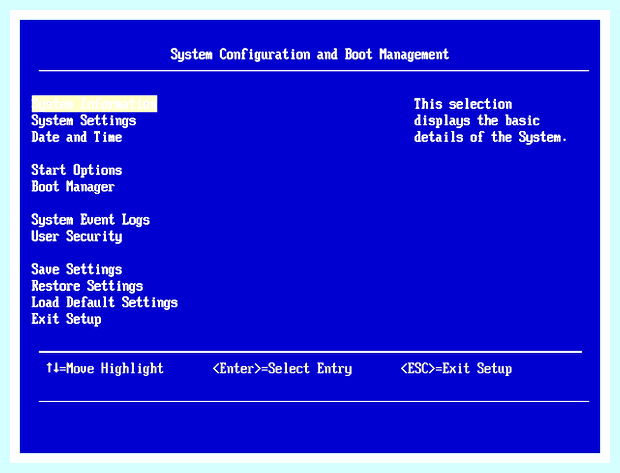Screen dimensions: 620x473
Task: Click the System Configuration and Boot Management title
Action: coord(310,54)
